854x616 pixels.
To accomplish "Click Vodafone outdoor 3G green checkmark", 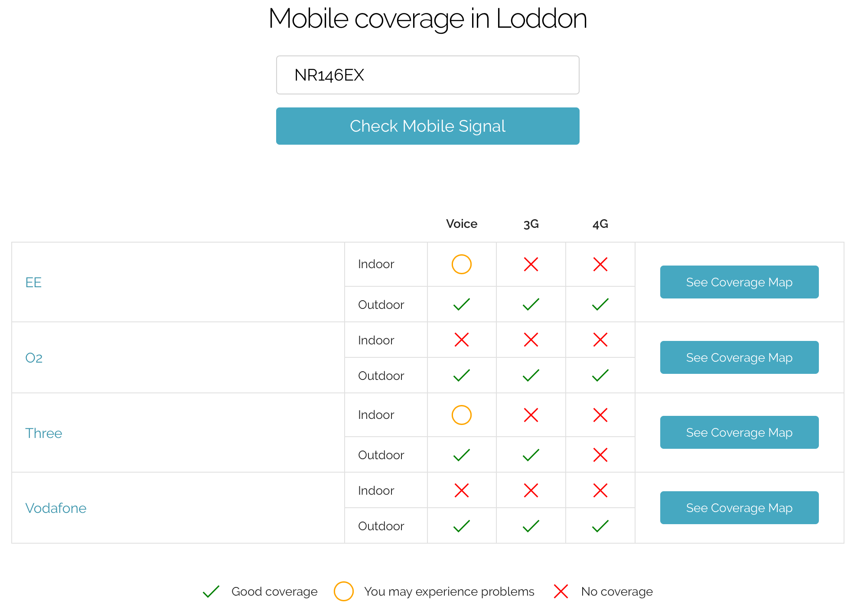I will pos(531,526).
